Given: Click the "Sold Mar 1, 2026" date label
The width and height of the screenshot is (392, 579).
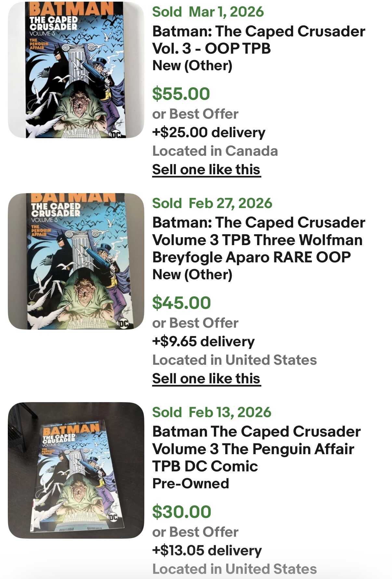Looking at the screenshot, I should click(x=208, y=12).
